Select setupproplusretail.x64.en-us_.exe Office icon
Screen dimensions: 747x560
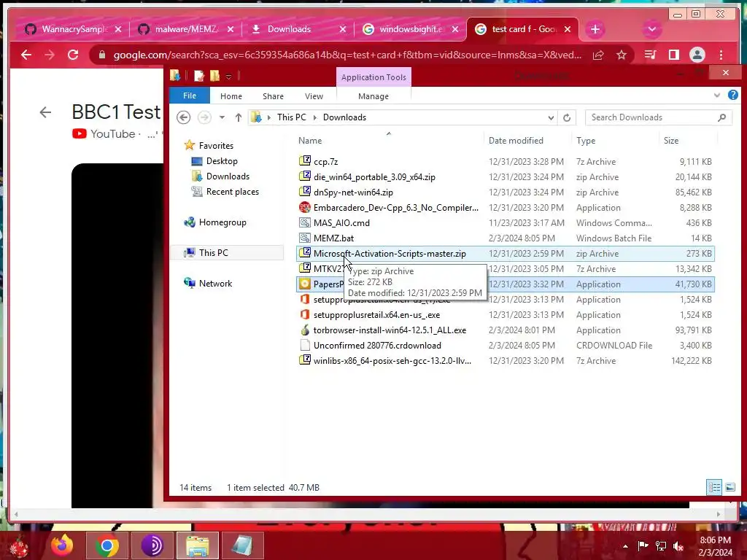point(305,314)
